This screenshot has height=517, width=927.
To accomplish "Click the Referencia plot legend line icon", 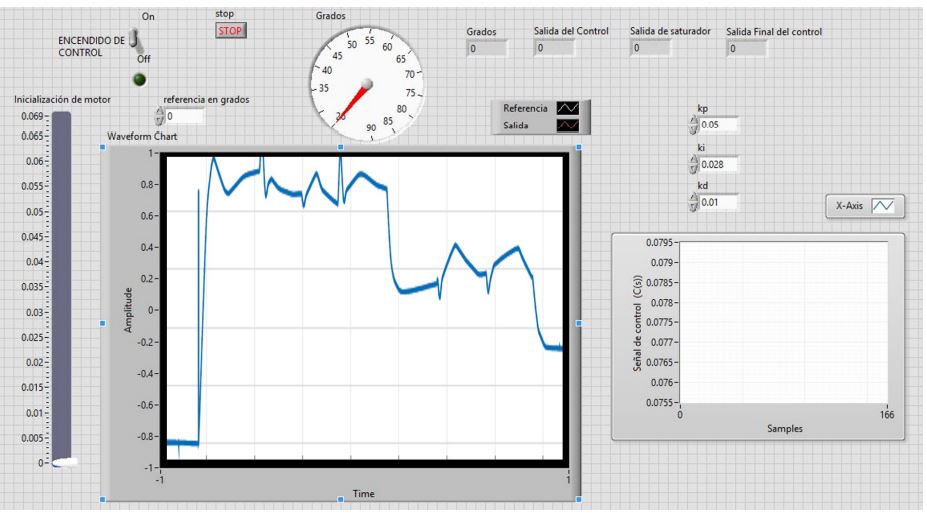I will tap(568, 108).
